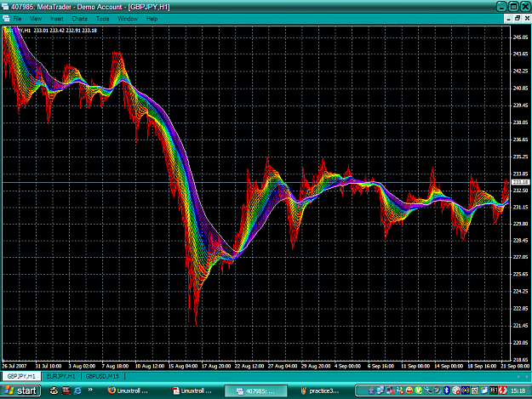
Task: Click the yellow smiley tray icon
Action: (x=409, y=390)
